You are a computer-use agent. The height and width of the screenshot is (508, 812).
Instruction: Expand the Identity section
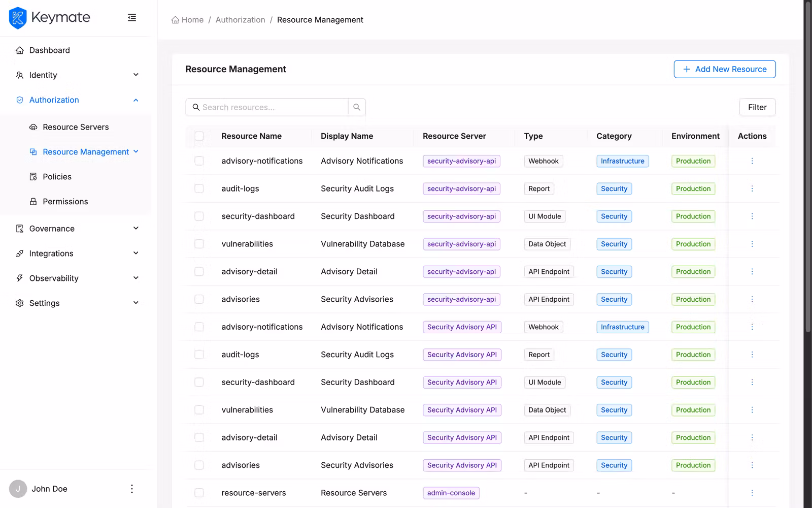pos(136,75)
